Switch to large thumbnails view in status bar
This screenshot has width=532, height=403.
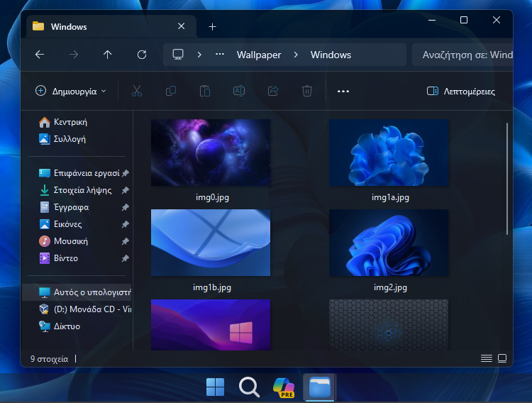(x=502, y=358)
